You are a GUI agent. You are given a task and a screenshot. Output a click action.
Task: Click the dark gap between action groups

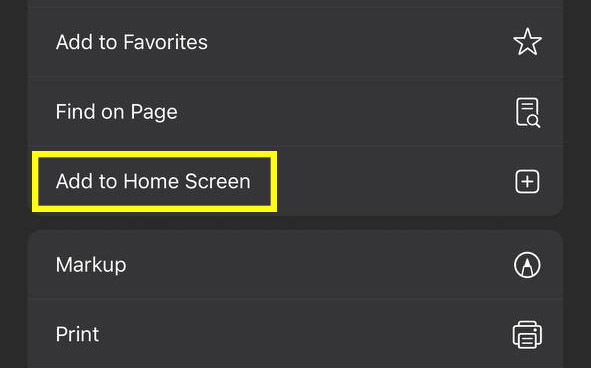click(296, 223)
